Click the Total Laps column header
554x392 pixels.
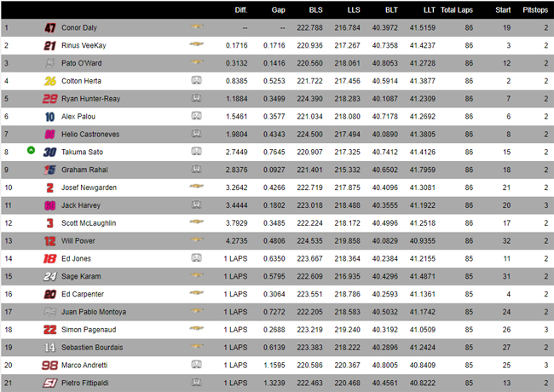point(457,10)
